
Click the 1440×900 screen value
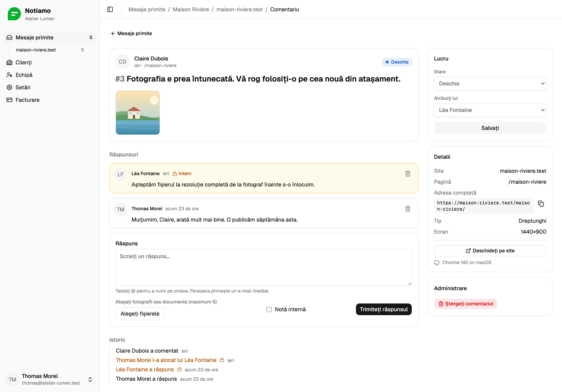click(x=533, y=232)
